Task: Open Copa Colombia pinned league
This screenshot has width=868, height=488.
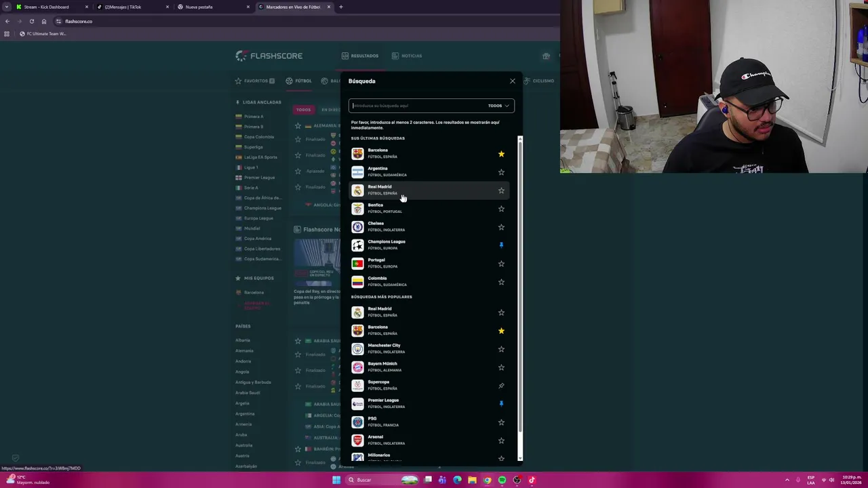Action: [259, 137]
